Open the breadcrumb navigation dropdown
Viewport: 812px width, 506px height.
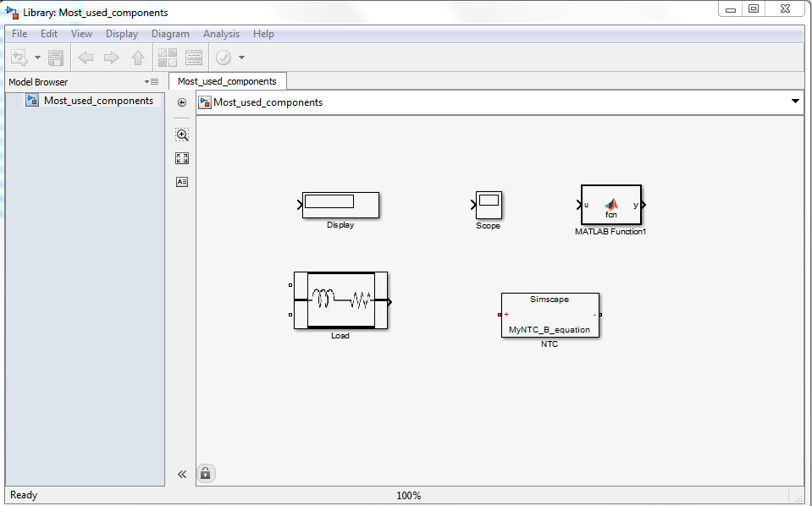[x=795, y=101]
